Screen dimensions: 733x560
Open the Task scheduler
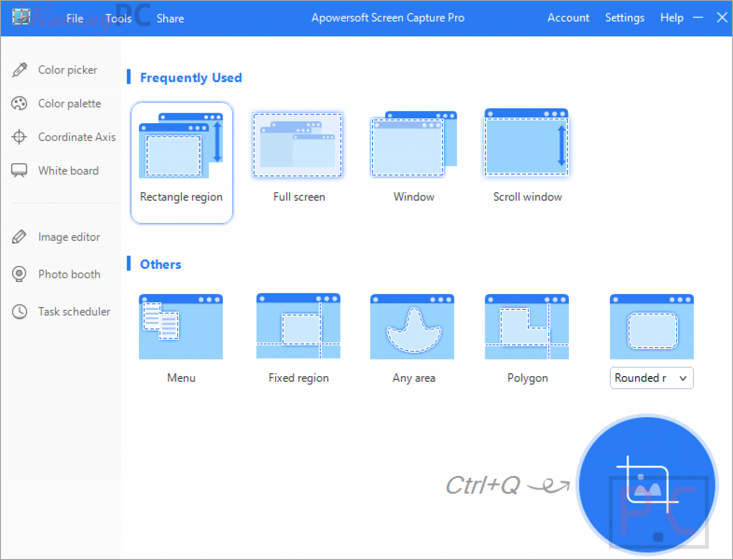(74, 312)
